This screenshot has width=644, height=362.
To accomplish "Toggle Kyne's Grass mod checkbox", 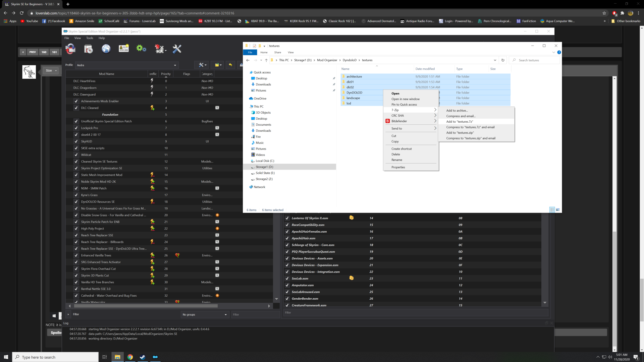I will tap(76, 195).
